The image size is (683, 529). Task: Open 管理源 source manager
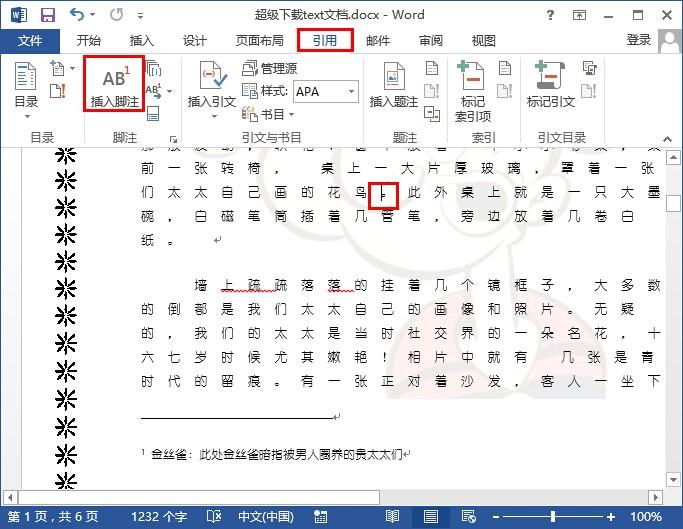point(270,68)
